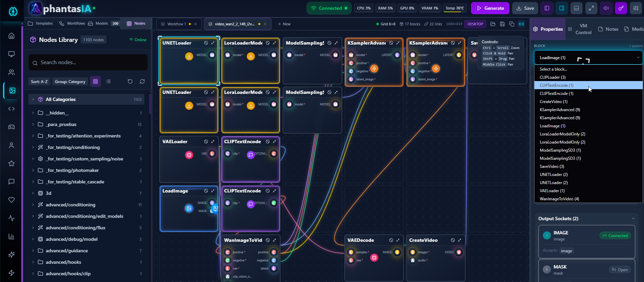Expand the MASK output socket details

(x=547, y=270)
